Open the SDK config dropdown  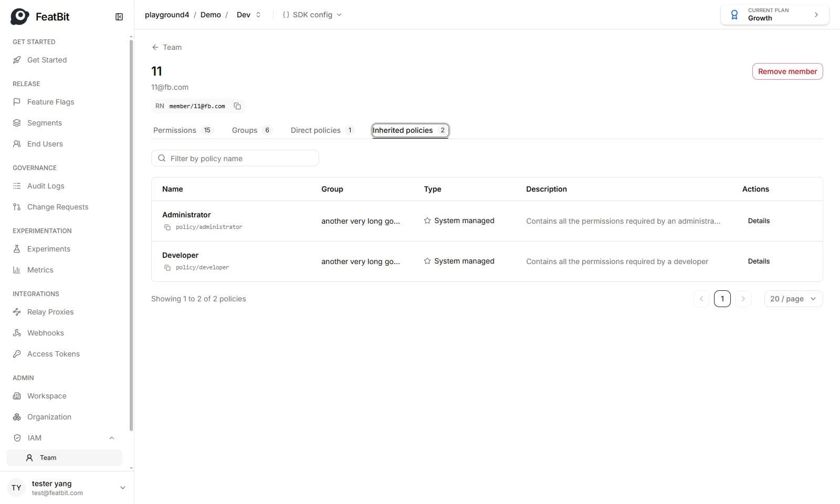pyautogui.click(x=312, y=15)
